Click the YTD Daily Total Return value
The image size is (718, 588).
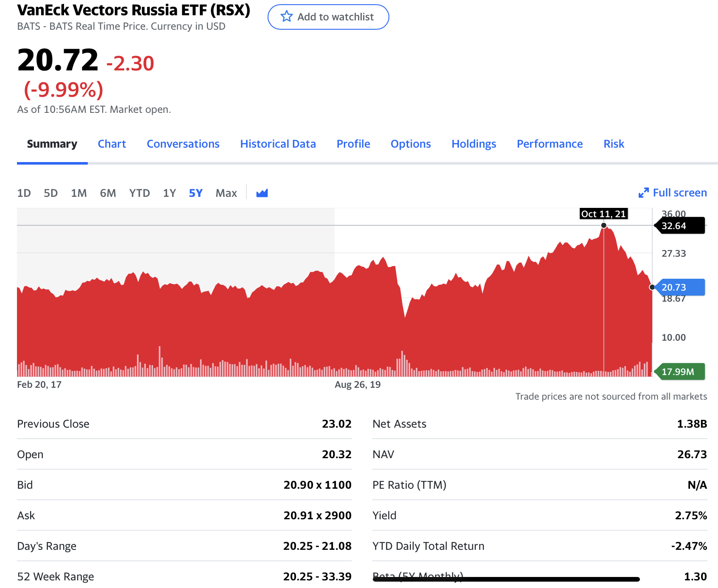[689, 546]
